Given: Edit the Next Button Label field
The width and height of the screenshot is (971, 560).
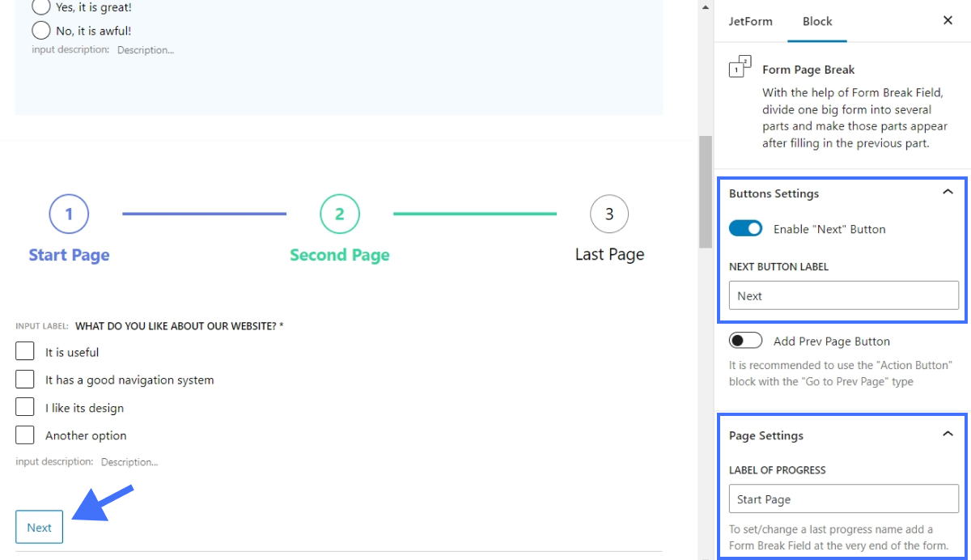Looking at the screenshot, I should click(x=843, y=295).
